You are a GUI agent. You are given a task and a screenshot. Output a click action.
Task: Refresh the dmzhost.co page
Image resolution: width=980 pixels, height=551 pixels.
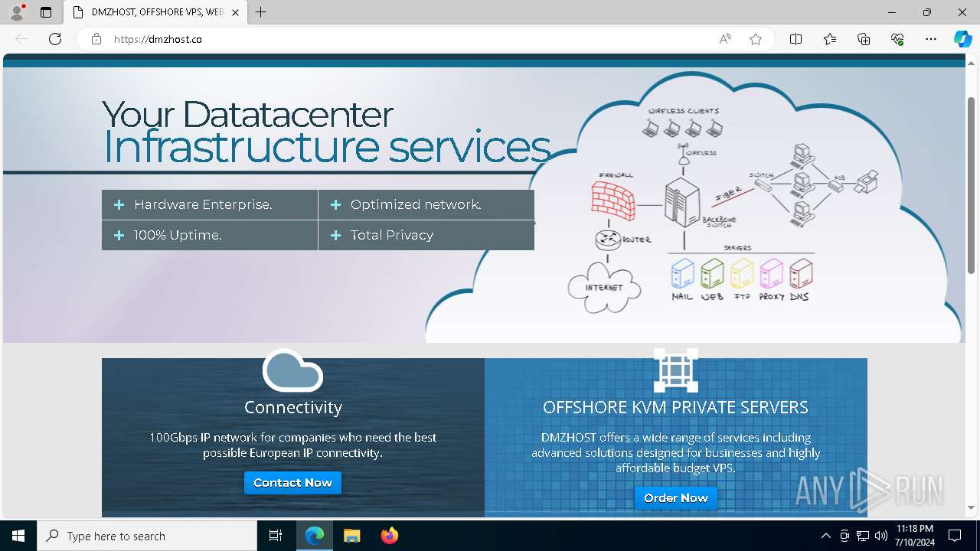(x=55, y=39)
